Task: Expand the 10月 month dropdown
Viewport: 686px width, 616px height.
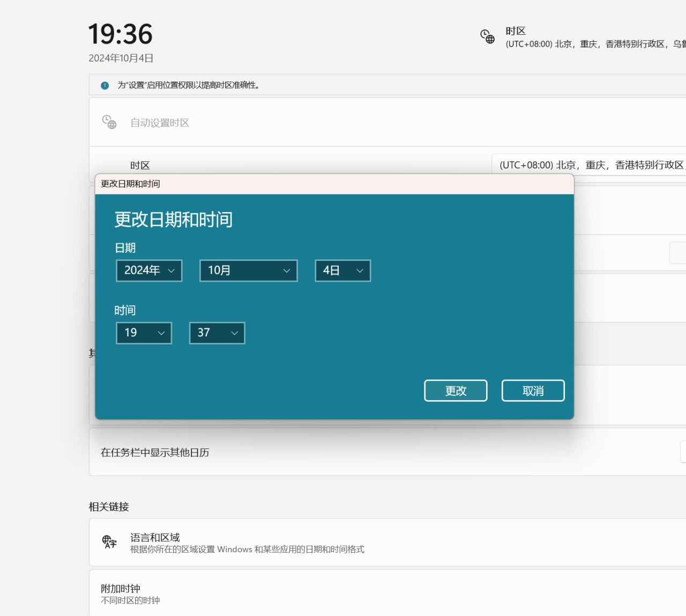Action: 249,271
